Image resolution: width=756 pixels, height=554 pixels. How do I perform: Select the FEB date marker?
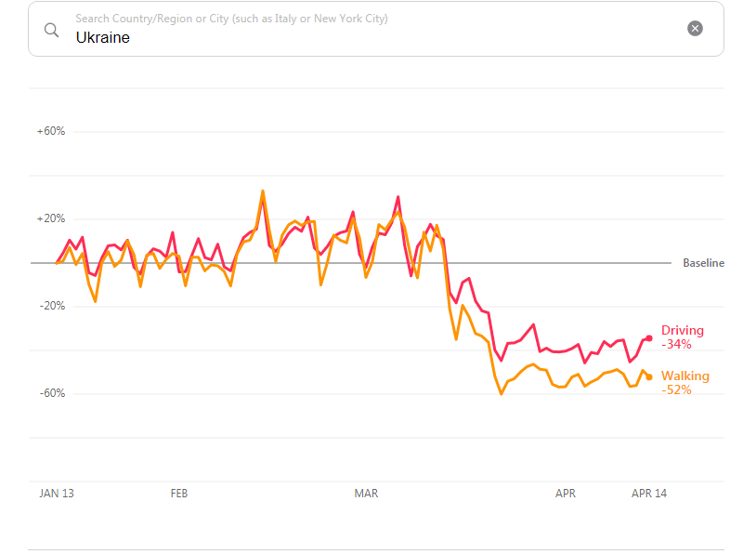click(x=179, y=494)
